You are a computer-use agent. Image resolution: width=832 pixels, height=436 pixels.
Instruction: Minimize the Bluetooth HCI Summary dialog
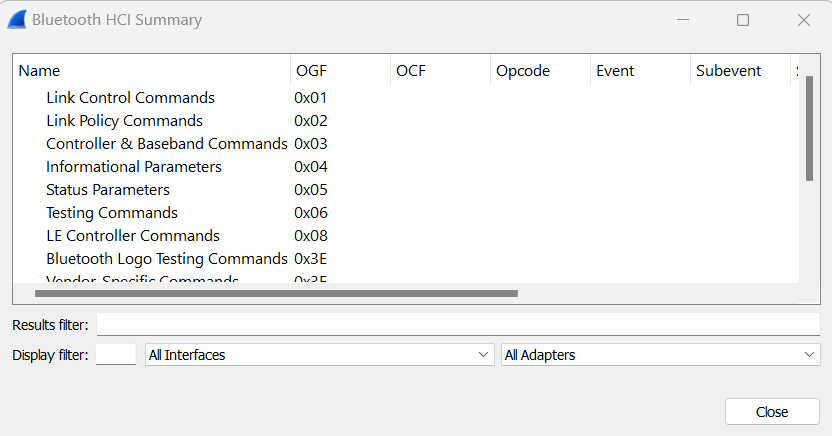click(x=682, y=20)
